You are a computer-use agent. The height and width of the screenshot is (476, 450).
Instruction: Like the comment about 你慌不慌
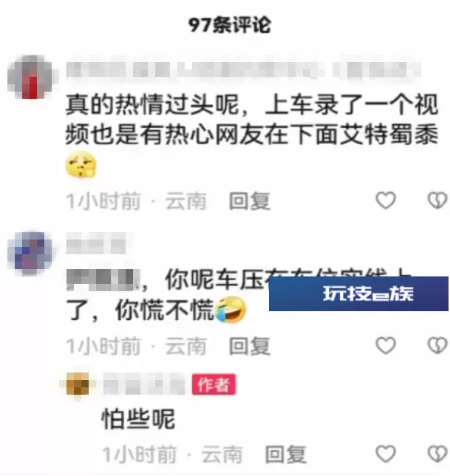tap(386, 345)
